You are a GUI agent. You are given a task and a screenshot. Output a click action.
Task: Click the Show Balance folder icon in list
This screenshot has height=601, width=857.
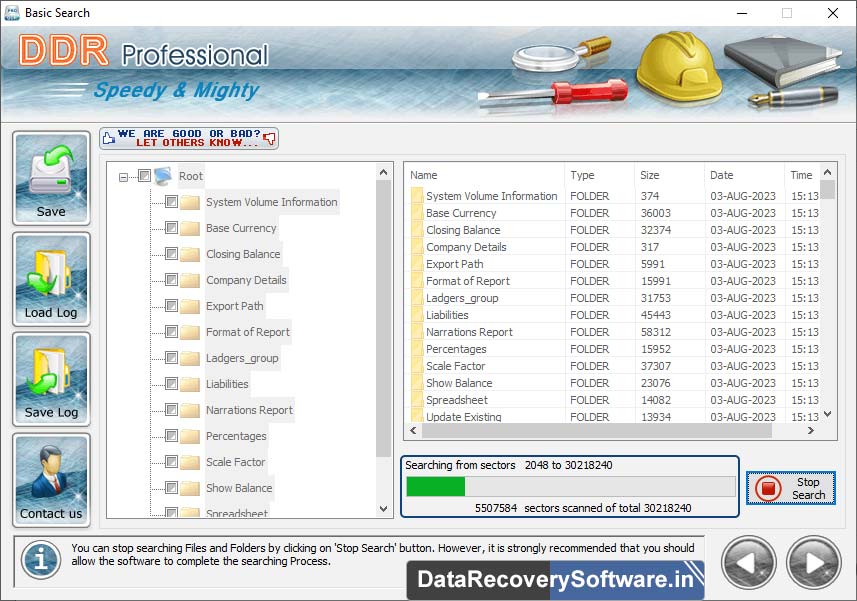(416, 382)
